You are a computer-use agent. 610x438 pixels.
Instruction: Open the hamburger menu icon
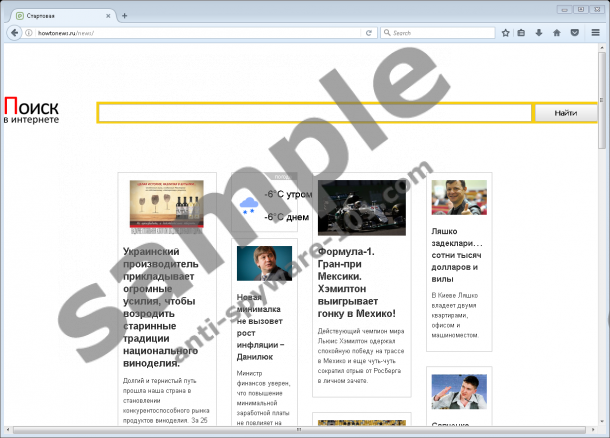click(595, 32)
